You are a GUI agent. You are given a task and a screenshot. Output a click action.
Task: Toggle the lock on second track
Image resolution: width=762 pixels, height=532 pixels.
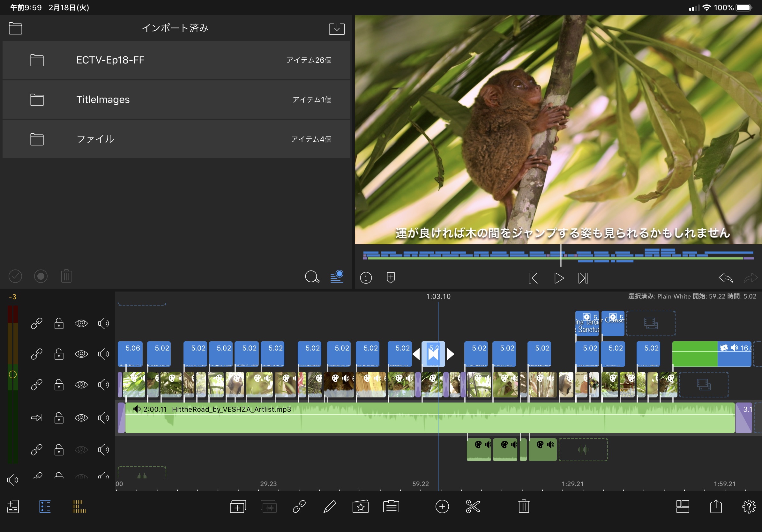[59, 354]
